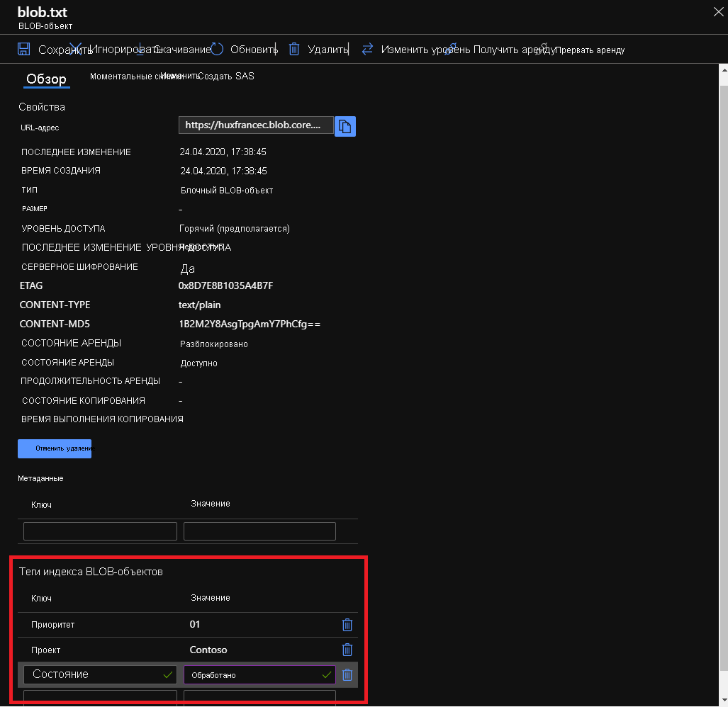
Task: Click the Обработано tag value field
Action: tap(259, 675)
